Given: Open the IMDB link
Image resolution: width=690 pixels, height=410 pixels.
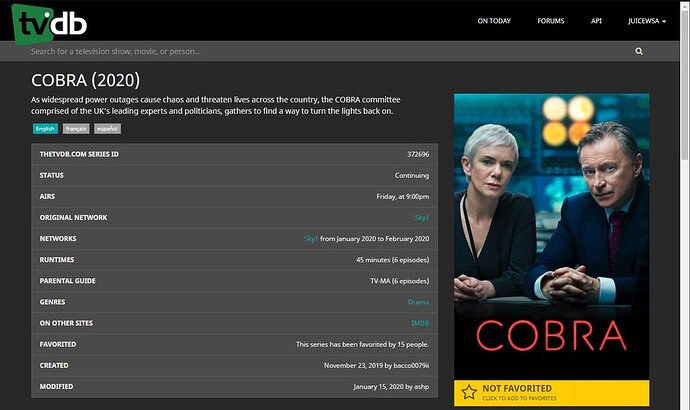Looking at the screenshot, I should coord(420,323).
